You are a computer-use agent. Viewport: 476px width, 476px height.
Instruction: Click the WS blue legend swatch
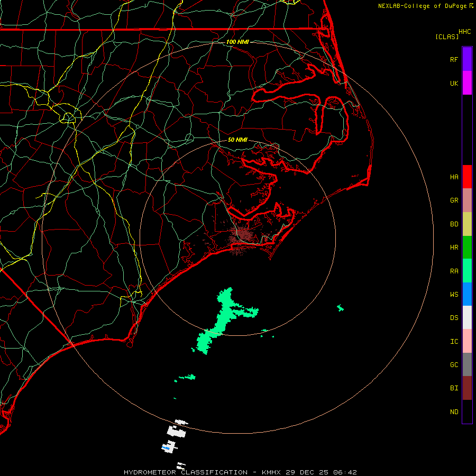pos(467,294)
